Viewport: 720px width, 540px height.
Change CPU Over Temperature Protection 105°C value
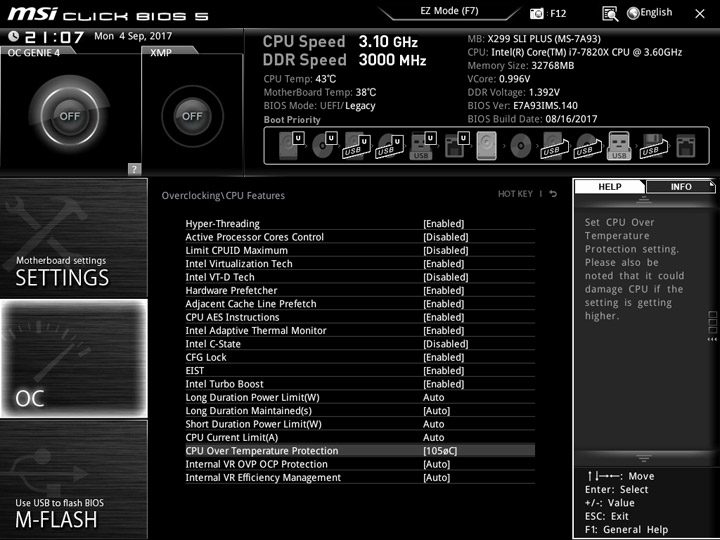click(x=440, y=451)
